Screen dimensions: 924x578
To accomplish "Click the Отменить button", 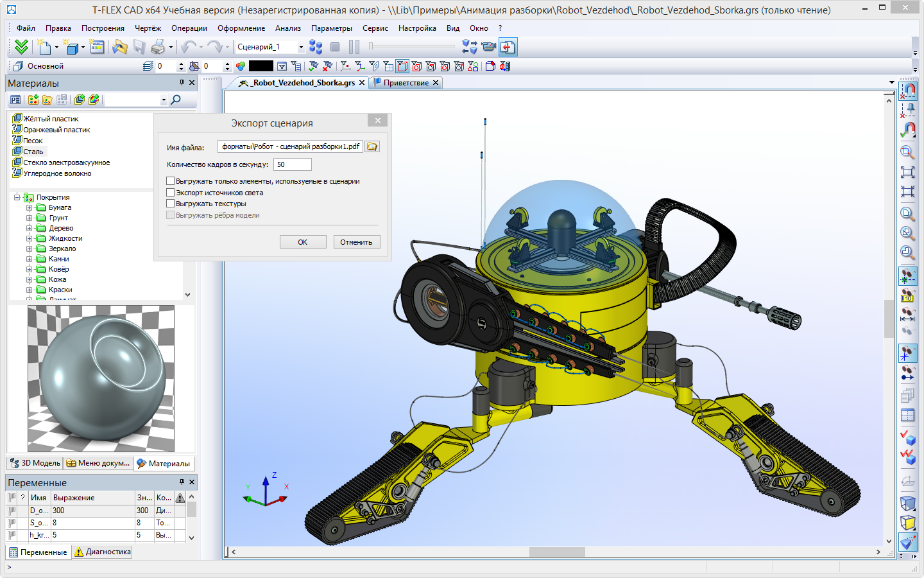I will click(x=356, y=242).
